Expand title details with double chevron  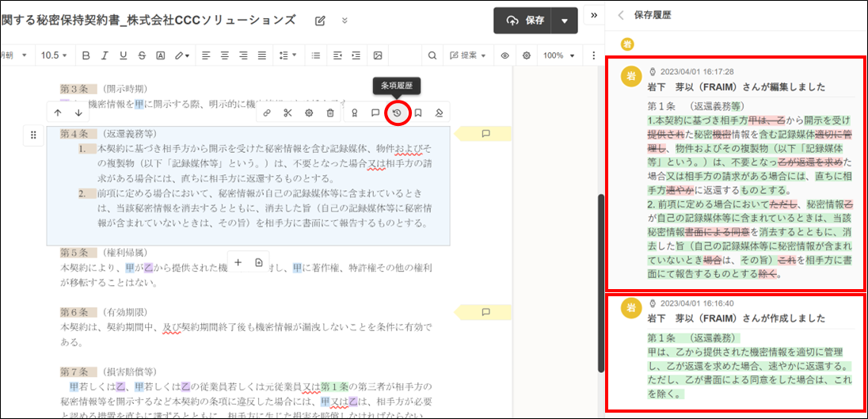(x=345, y=21)
